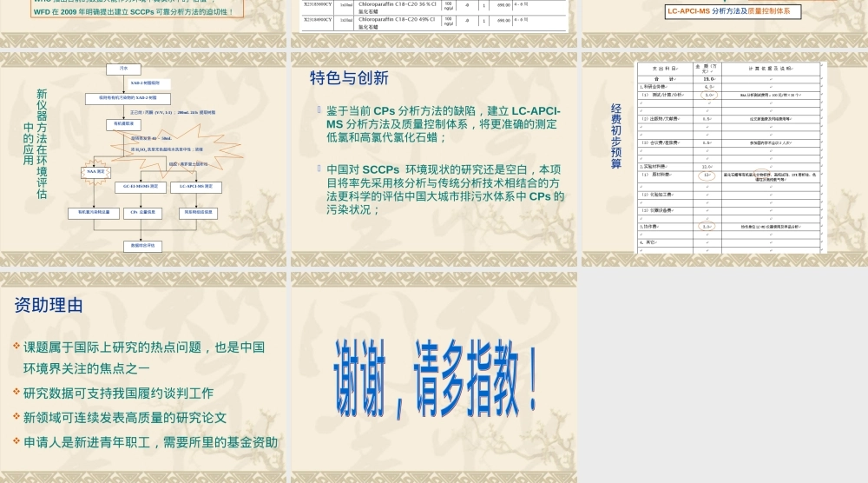This screenshot has width=868, height=483.
Task: Click the vertical title 经费初步预算
Action: coord(615,136)
